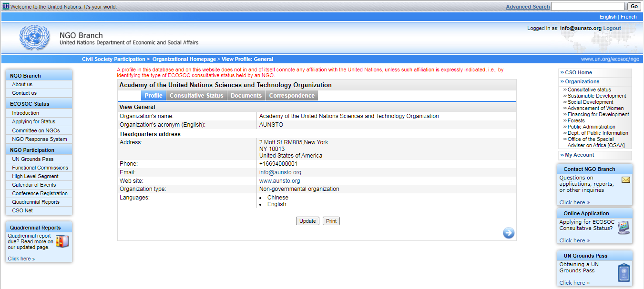Click the Update button

point(307,221)
